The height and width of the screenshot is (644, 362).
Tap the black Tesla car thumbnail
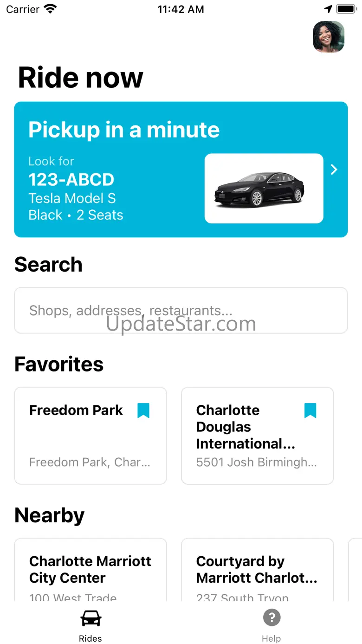264,189
